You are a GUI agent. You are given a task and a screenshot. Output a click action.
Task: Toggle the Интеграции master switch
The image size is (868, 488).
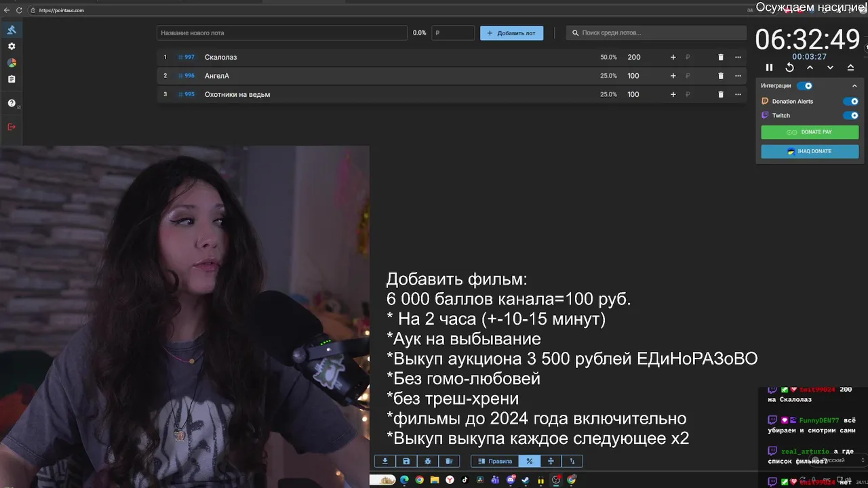tap(805, 85)
